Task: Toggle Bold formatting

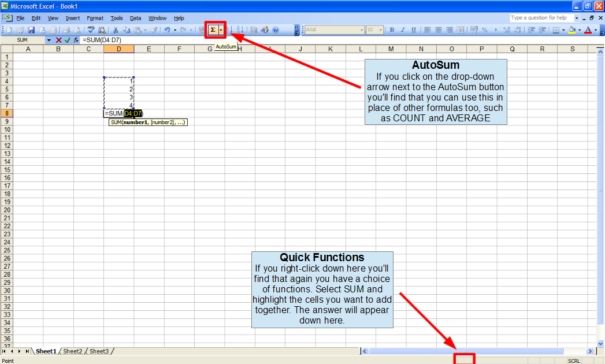Action: (x=392, y=29)
